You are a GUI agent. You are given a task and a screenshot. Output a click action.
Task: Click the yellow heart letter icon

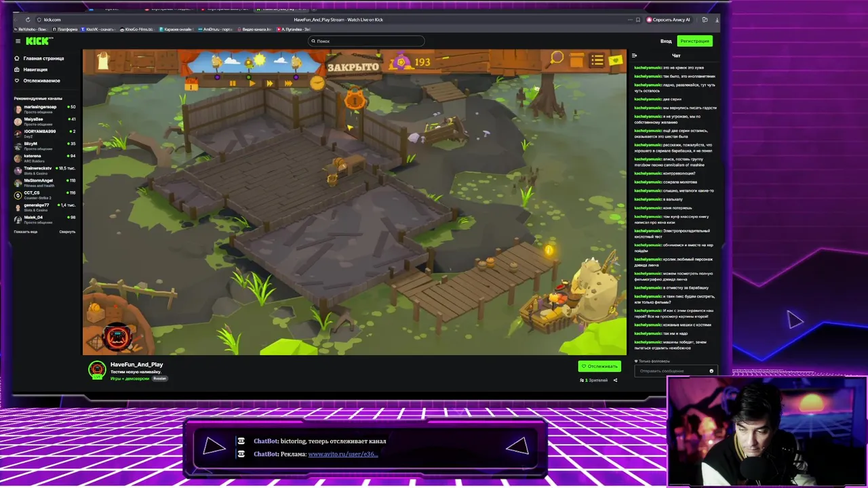(616, 60)
